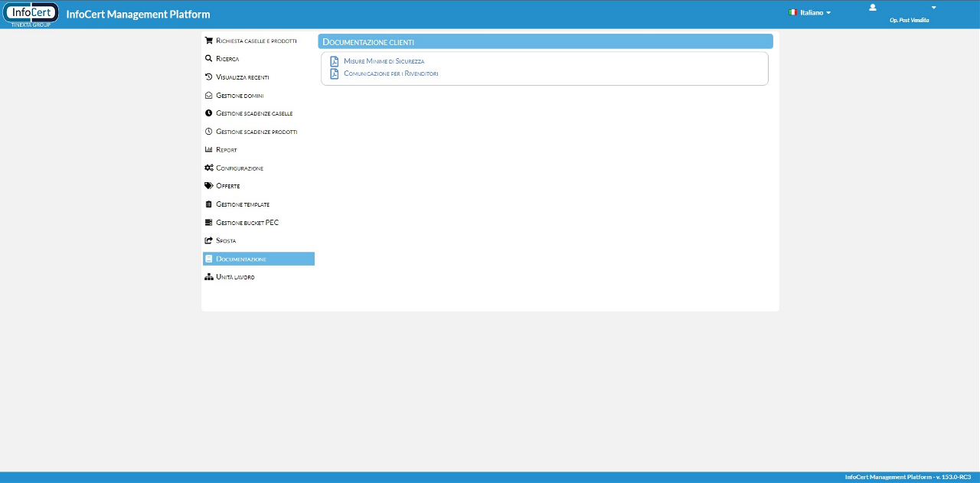Image resolution: width=980 pixels, height=483 pixels.
Task: Click the PDF icon for Misure Minime di Sicurezza
Action: 334,61
